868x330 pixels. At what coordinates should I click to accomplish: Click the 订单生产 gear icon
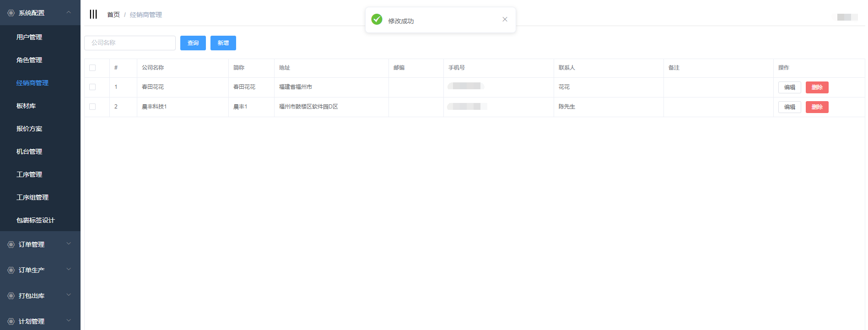(11, 270)
